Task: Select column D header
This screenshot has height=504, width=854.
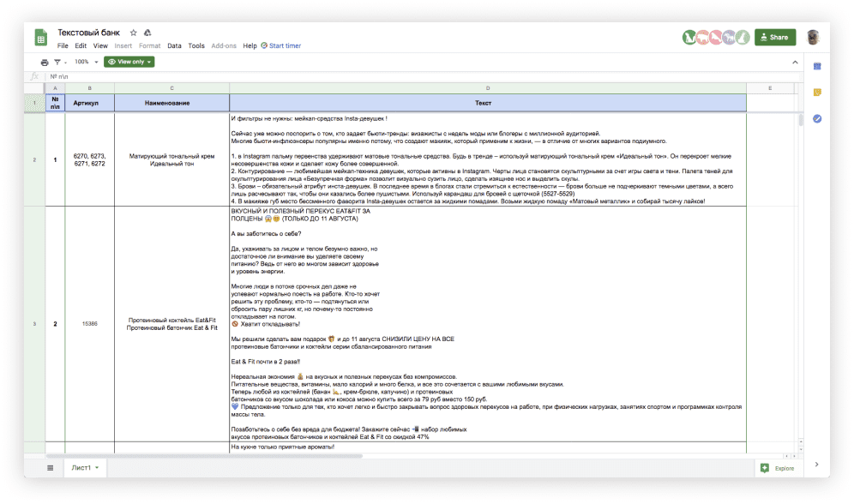Action: (488, 88)
